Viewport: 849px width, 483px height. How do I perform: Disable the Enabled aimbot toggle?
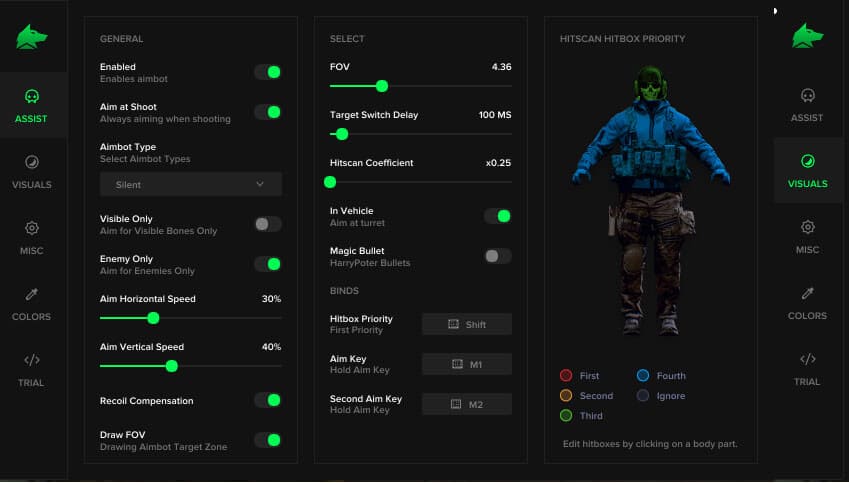tap(267, 72)
